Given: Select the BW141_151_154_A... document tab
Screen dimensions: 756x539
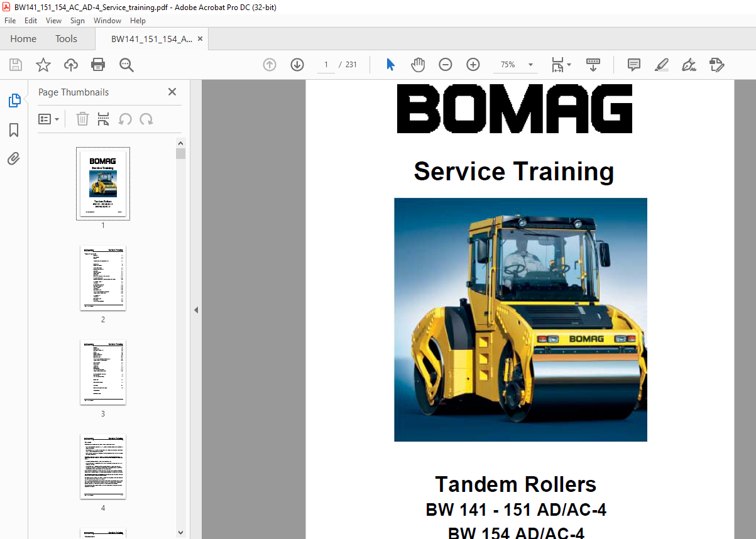Looking at the screenshot, I should coord(151,39).
